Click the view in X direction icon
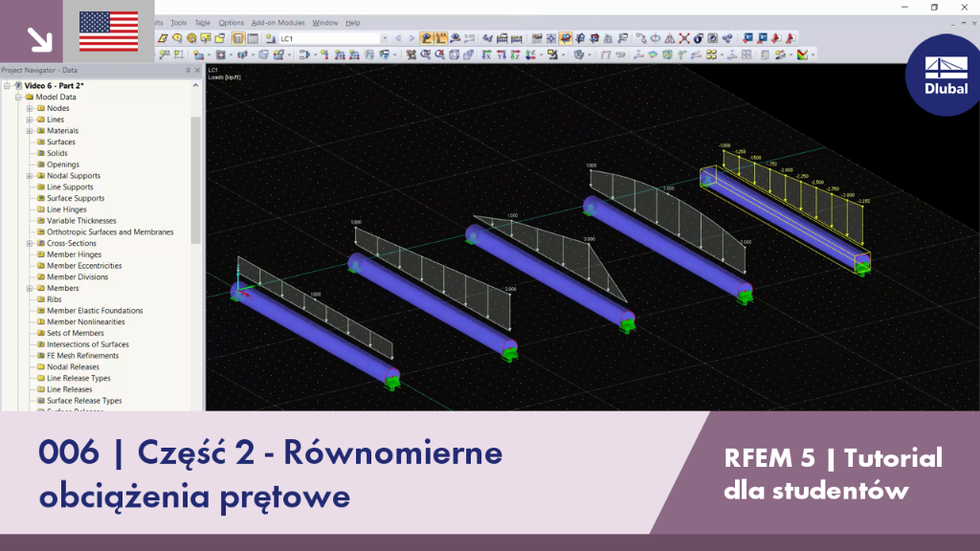The width and height of the screenshot is (980, 551). (486, 55)
